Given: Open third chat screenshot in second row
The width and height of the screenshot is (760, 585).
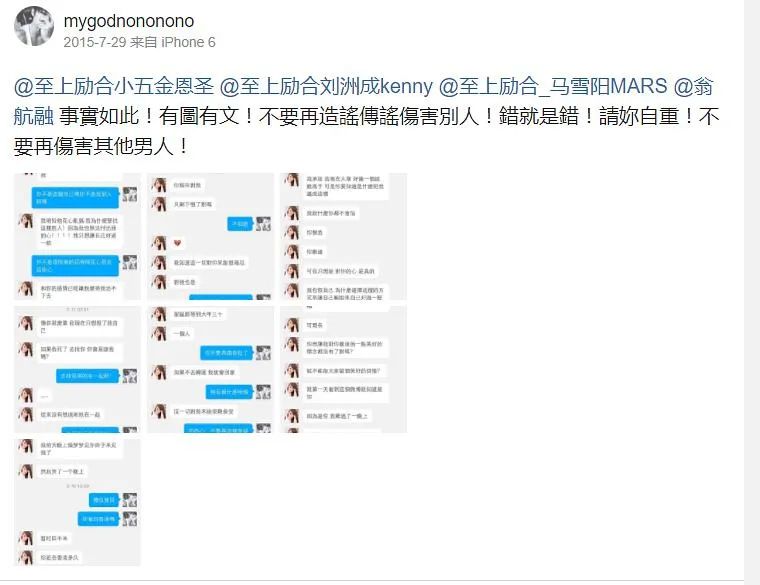Looking at the screenshot, I should point(344,369).
